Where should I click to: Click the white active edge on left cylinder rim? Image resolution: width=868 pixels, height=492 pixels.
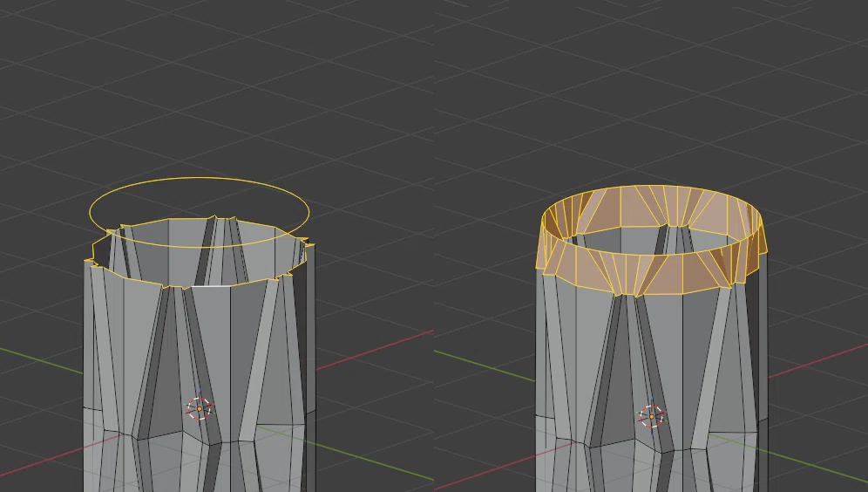(x=210, y=286)
